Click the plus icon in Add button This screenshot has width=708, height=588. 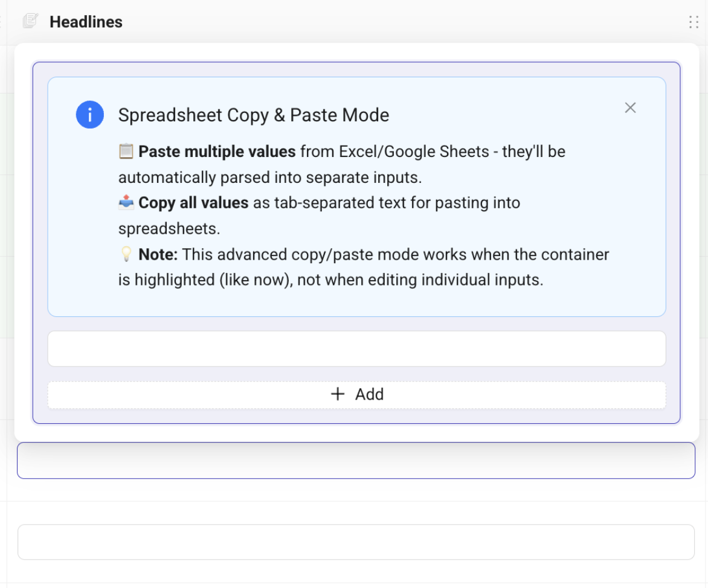coord(338,394)
